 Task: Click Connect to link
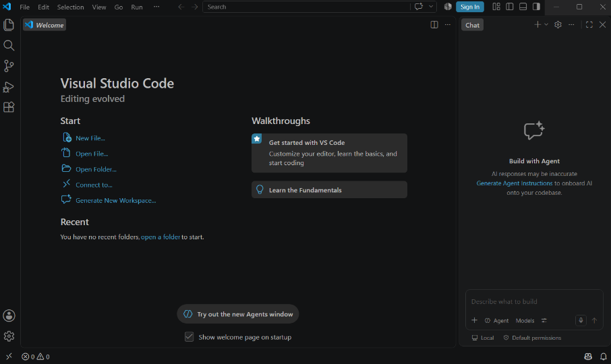(94, 185)
